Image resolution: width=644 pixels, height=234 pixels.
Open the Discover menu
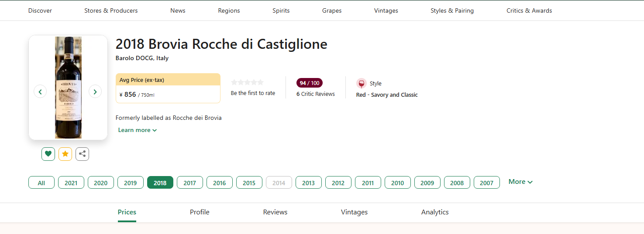click(x=40, y=10)
